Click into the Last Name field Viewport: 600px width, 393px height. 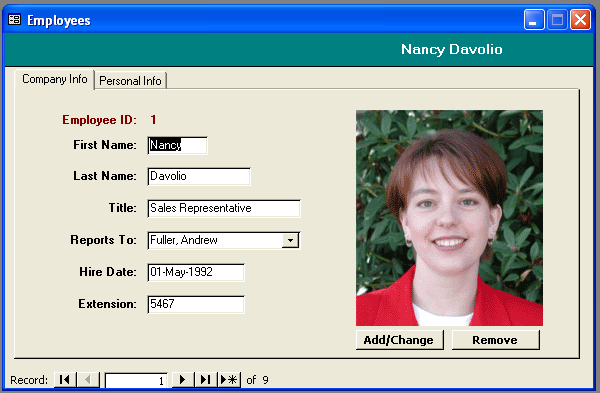[199, 176]
